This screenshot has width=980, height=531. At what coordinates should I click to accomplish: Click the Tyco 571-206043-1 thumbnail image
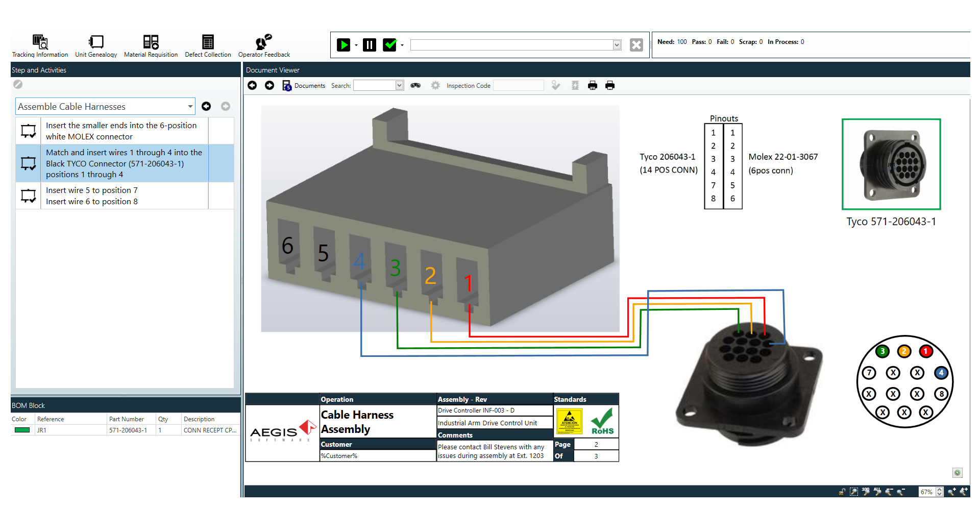tap(891, 164)
